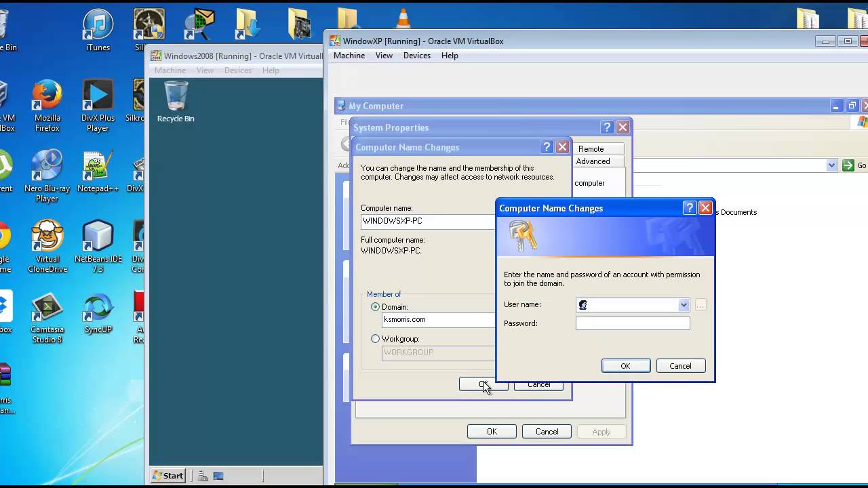The height and width of the screenshot is (488, 868).
Task: Click the Go button in My Computer
Action: click(854, 165)
